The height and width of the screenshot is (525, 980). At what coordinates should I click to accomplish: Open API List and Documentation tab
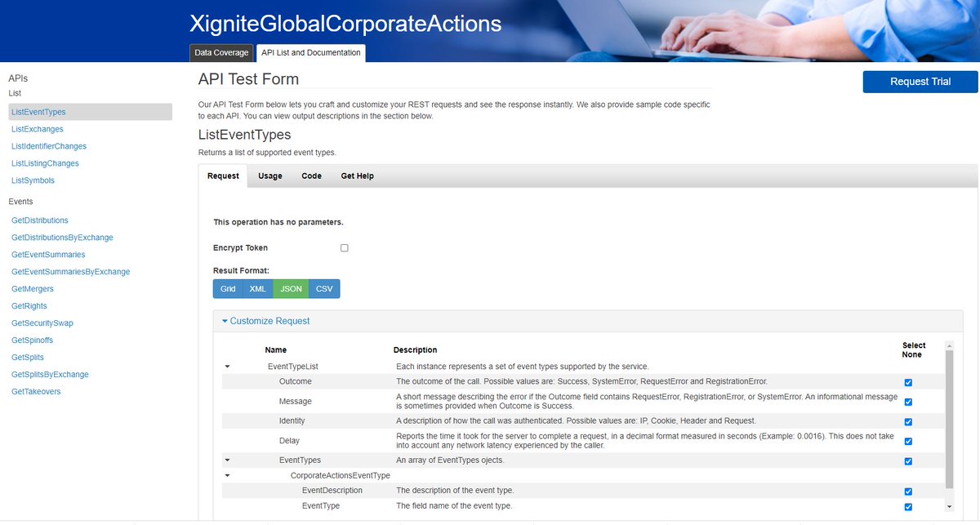point(311,52)
